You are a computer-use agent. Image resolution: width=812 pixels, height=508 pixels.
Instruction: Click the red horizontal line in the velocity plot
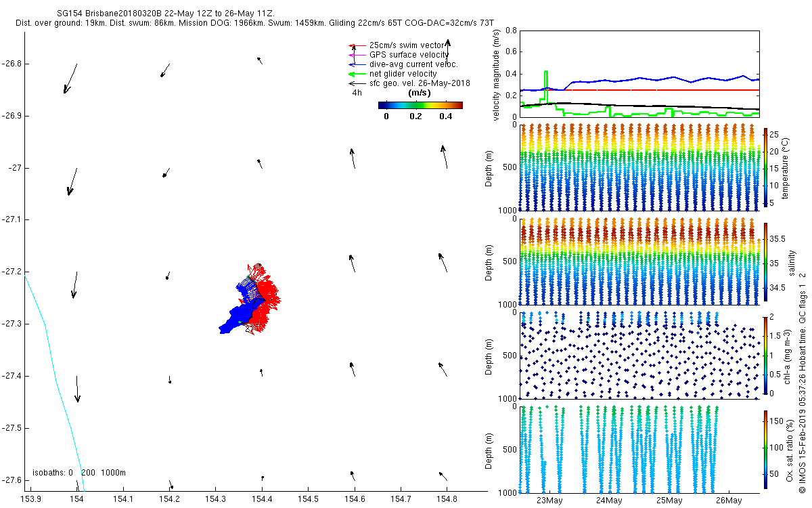(x=639, y=89)
